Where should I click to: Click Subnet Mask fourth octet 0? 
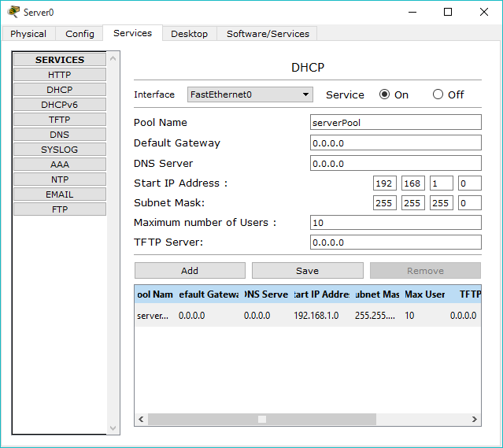pos(470,203)
